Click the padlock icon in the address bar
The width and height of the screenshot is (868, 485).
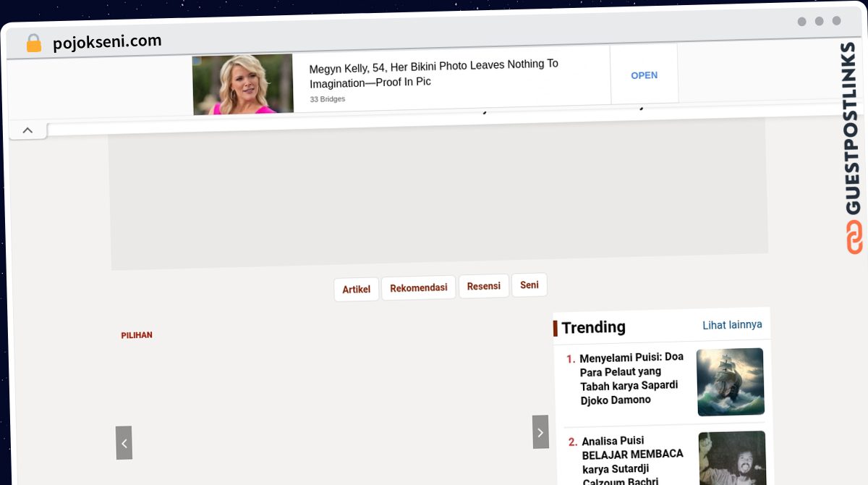pos(33,42)
